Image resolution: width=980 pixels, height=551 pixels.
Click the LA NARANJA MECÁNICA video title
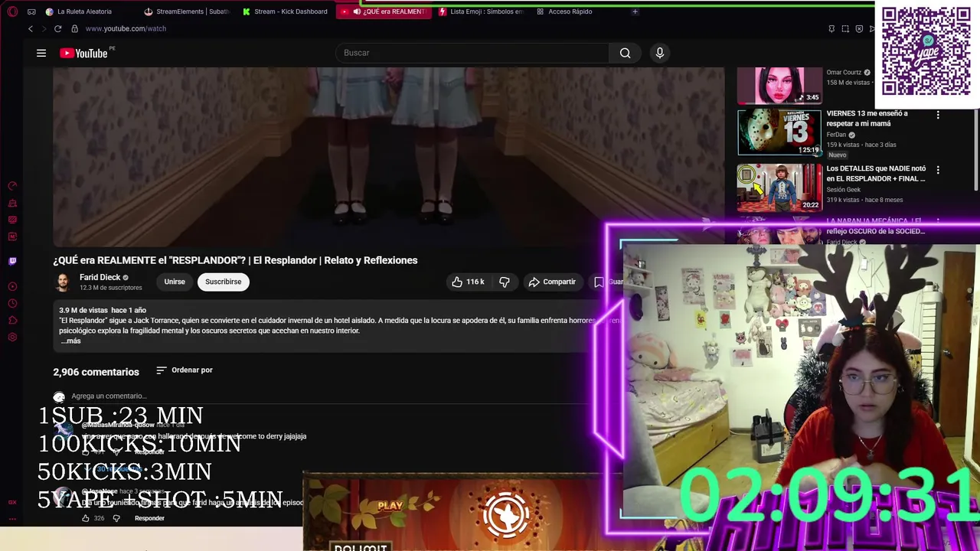click(x=876, y=226)
